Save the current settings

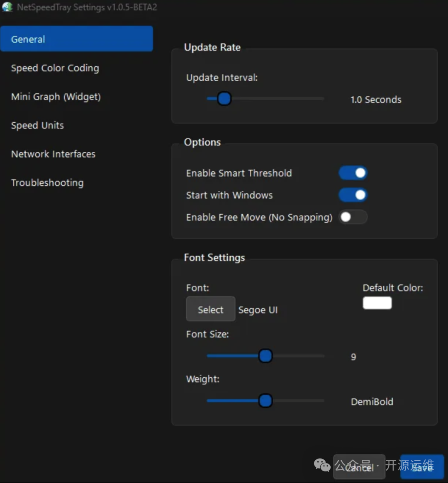(x=421, y=468)
